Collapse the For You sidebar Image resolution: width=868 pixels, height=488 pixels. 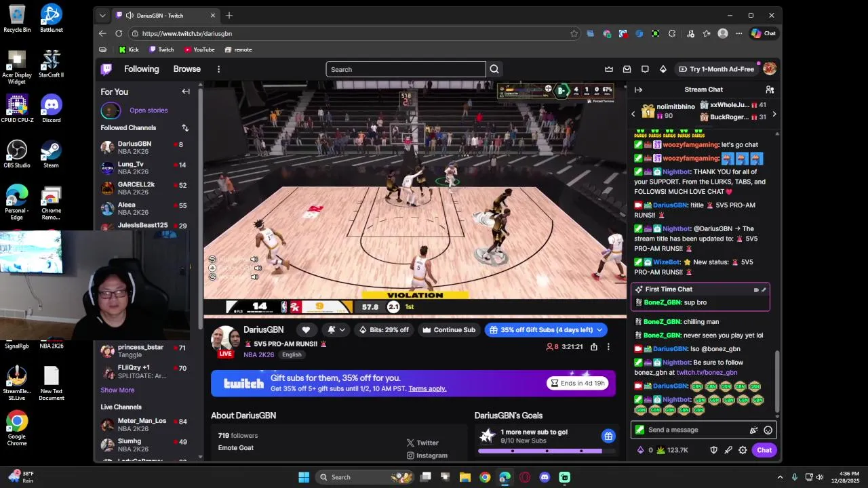[x=186, y=91]
